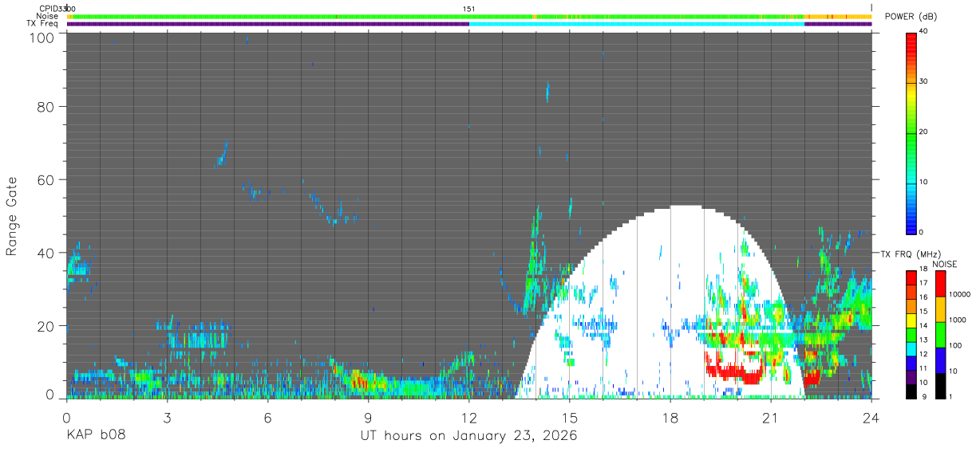Image resolution: width=980 pixels, height=452 pixels.
Task: Click the 30 tick on the power colorbar
Action: point(925,81)
